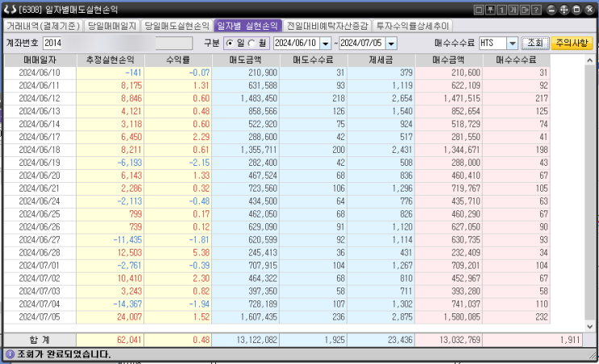Click sell amount 707,915 on 2024/07/01
This screenshot has width=599, height=364.
click(263, 266)
